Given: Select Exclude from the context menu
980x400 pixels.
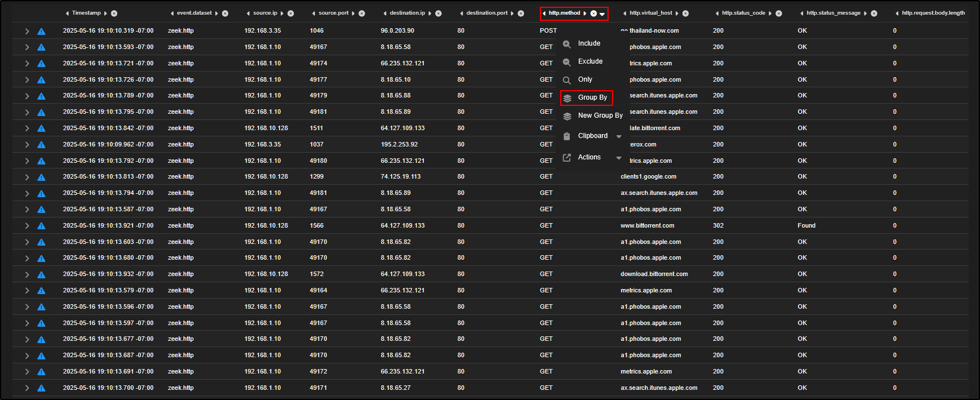Looking at the screenshot, I should tap(590, 61).
